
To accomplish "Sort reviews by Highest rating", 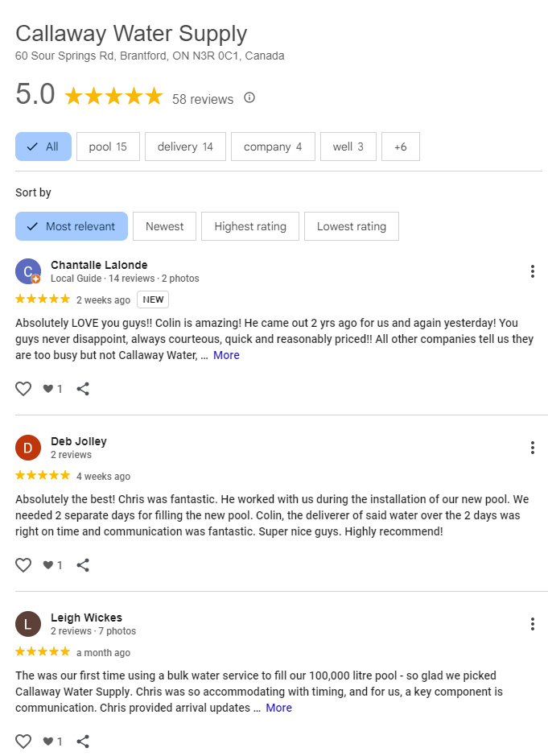I will point(250,226).
